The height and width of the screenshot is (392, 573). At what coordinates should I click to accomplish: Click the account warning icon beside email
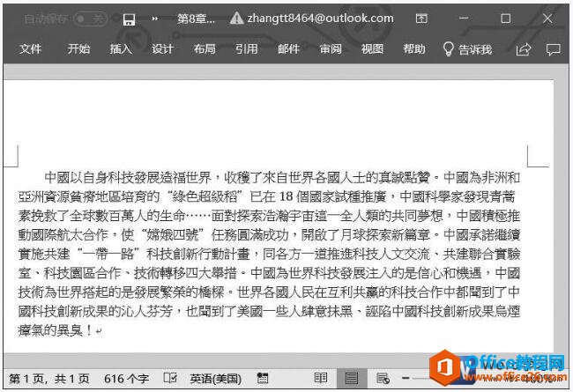235,18
